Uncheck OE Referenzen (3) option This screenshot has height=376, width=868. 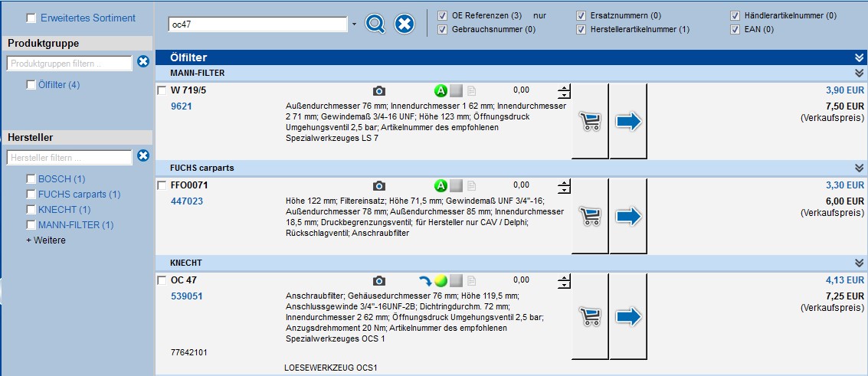point(442,15)
